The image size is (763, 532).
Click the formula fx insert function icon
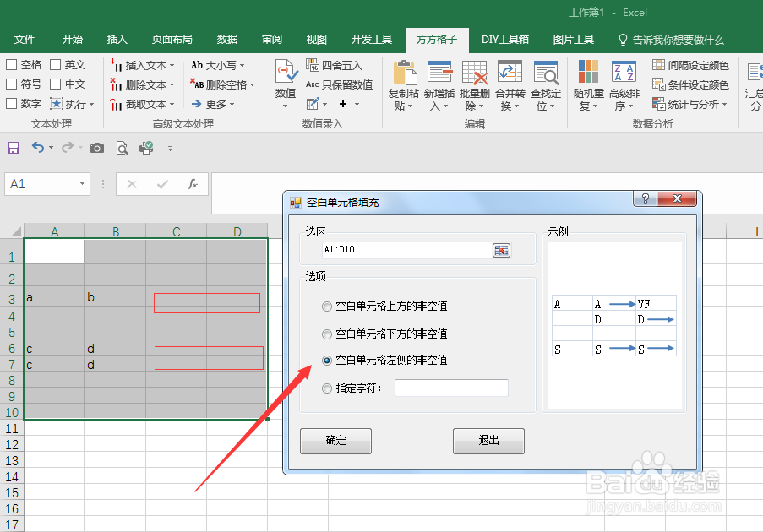(x=193, y=184)
